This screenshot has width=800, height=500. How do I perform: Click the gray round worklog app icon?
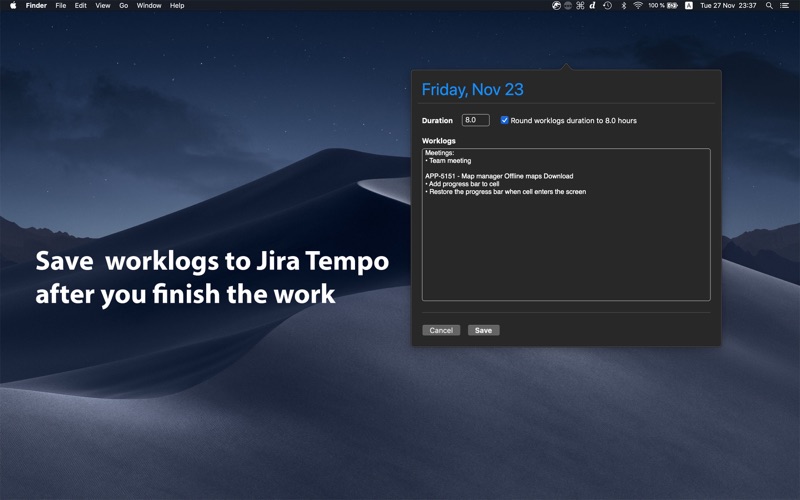pyautogui.click(x=568, y=6)
